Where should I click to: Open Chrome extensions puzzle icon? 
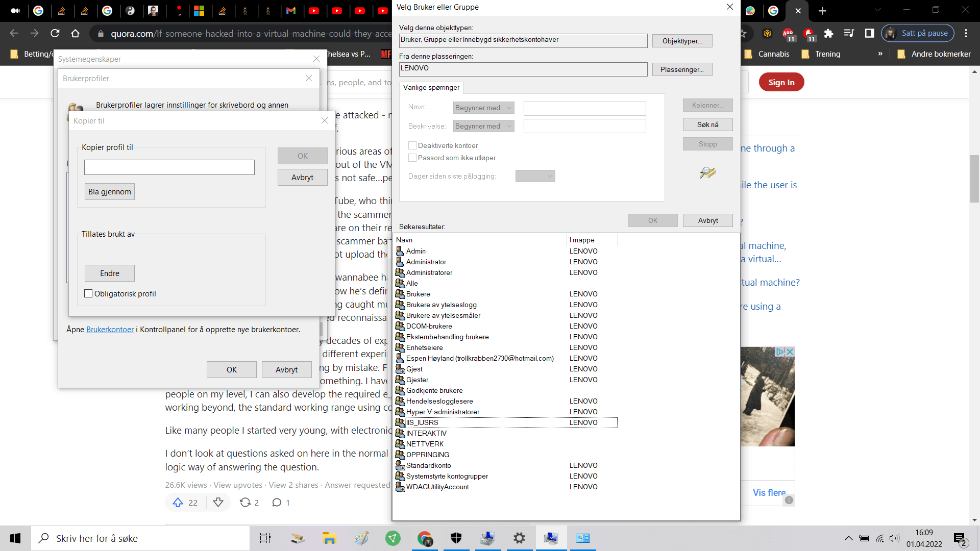(x=828, y=33)
